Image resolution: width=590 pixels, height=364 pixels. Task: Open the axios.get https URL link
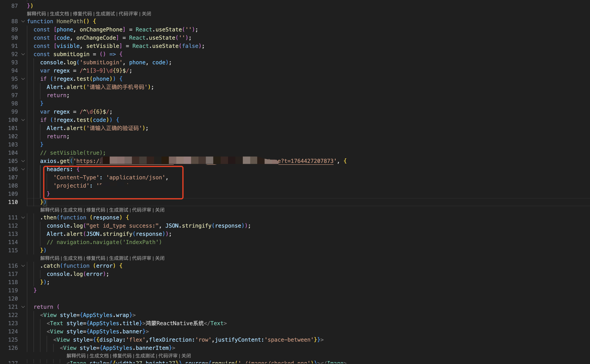(x=306, y=161)
